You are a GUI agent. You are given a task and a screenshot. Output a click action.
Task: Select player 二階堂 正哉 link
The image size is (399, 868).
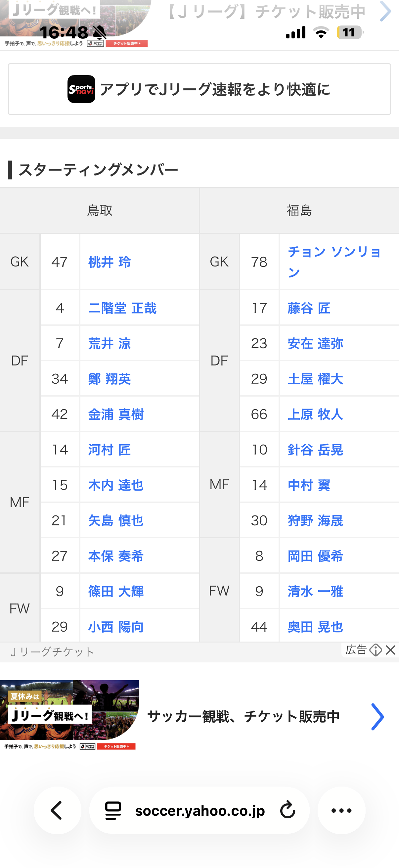[122, 308]
